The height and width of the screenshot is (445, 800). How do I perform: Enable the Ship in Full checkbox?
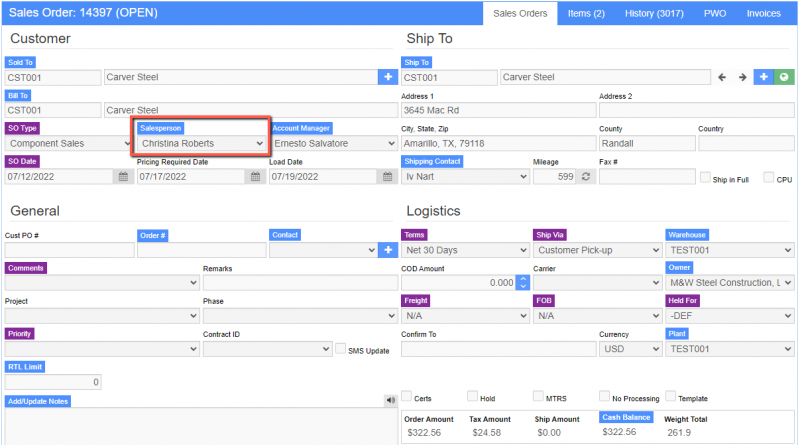(706, 177)
